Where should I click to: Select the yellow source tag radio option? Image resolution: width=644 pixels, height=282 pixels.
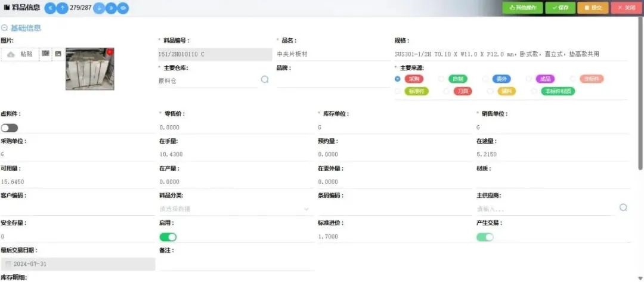pos(490,91)
